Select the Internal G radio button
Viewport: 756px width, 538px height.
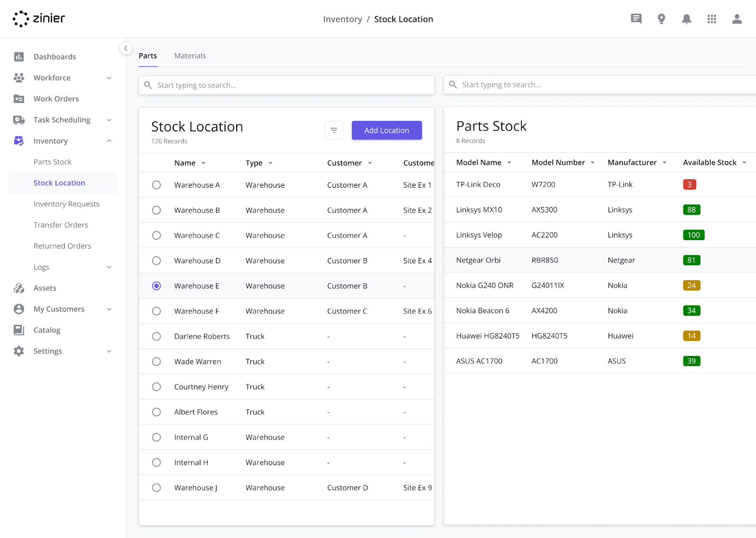[x=156, y=437]
